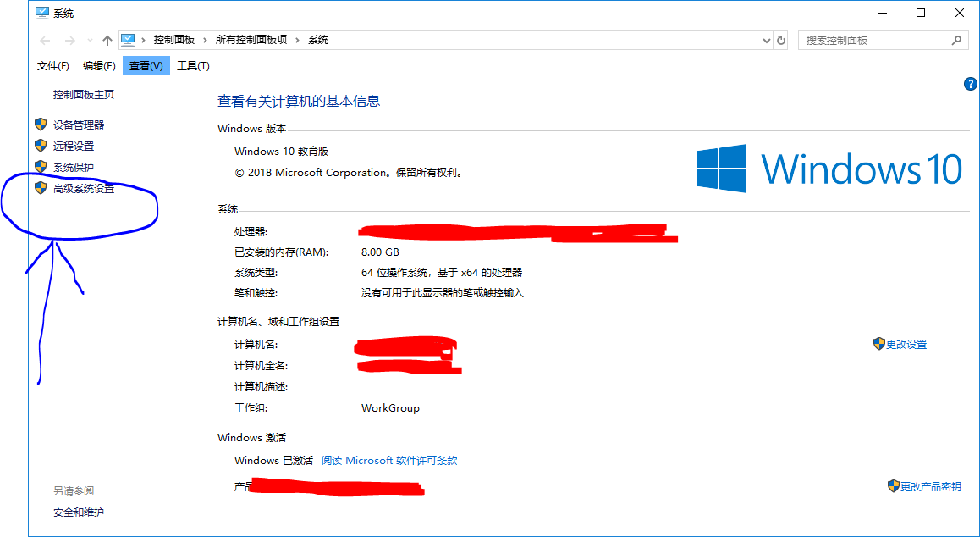Open the Help question mark icon
The height and width of the screenshot is (537, 980).
(970, 84)
